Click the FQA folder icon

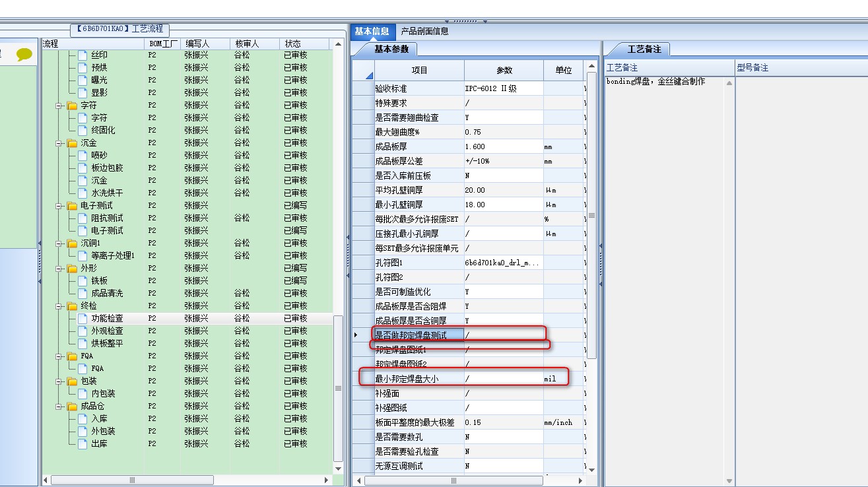pyautogui.click(x=72, y=356)
